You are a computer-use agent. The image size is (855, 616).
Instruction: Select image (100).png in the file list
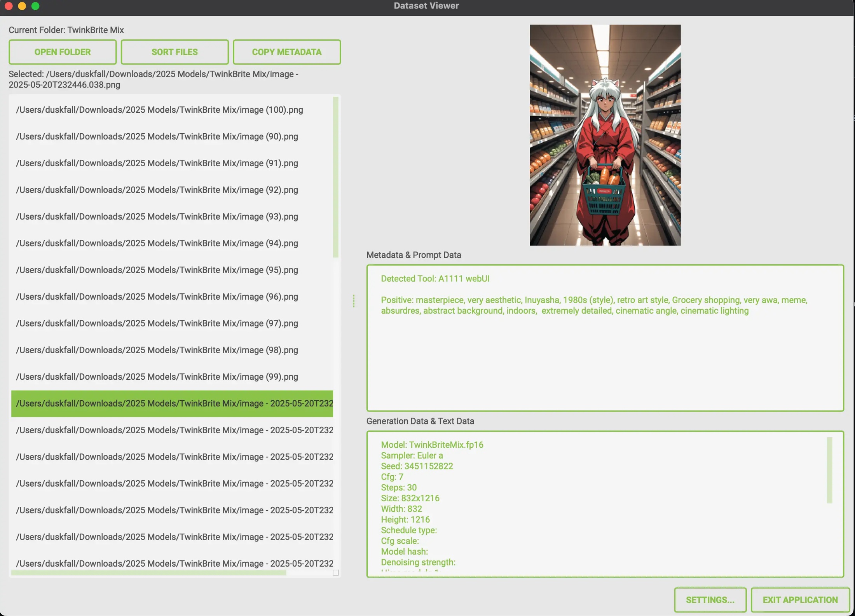coord(172,110)
